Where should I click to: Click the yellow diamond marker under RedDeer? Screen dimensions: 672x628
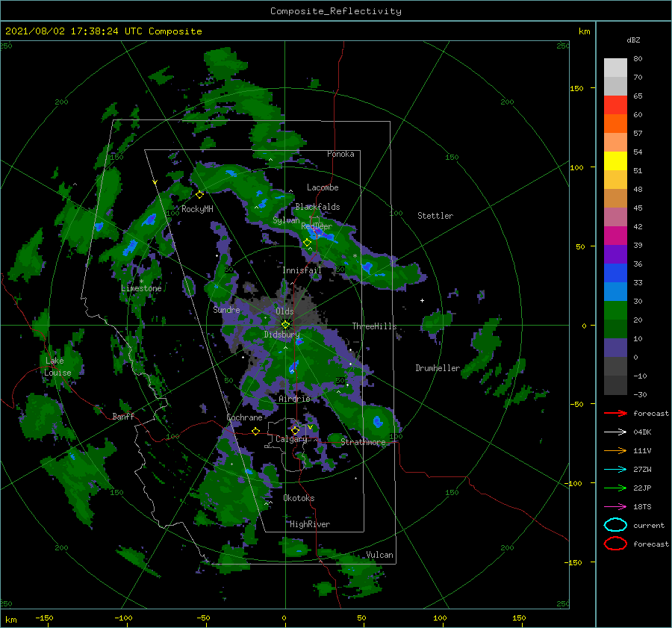pyautogui.click(x=307, y=243)
